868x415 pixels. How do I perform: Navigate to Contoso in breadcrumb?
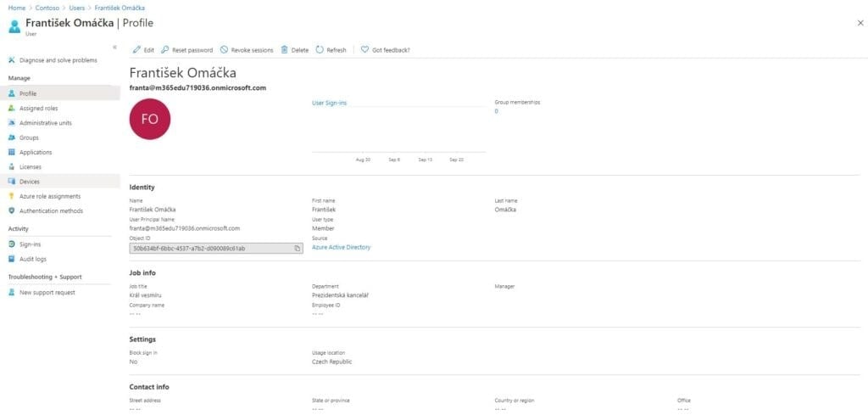click(x=47, y=8)
